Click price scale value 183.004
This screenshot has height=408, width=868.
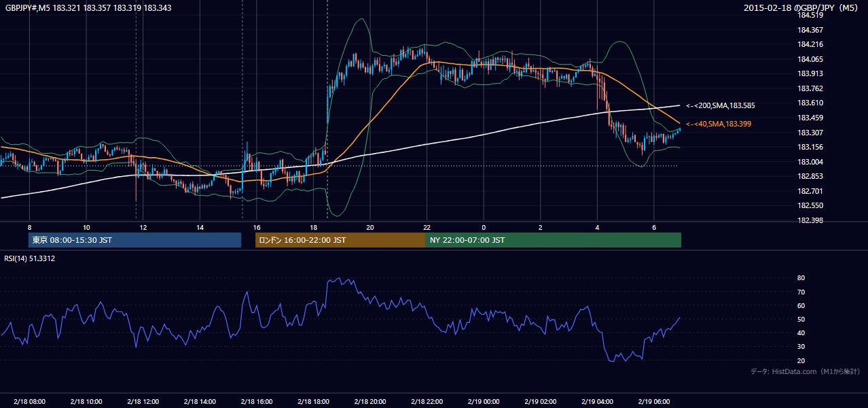(x=810, y=162)
